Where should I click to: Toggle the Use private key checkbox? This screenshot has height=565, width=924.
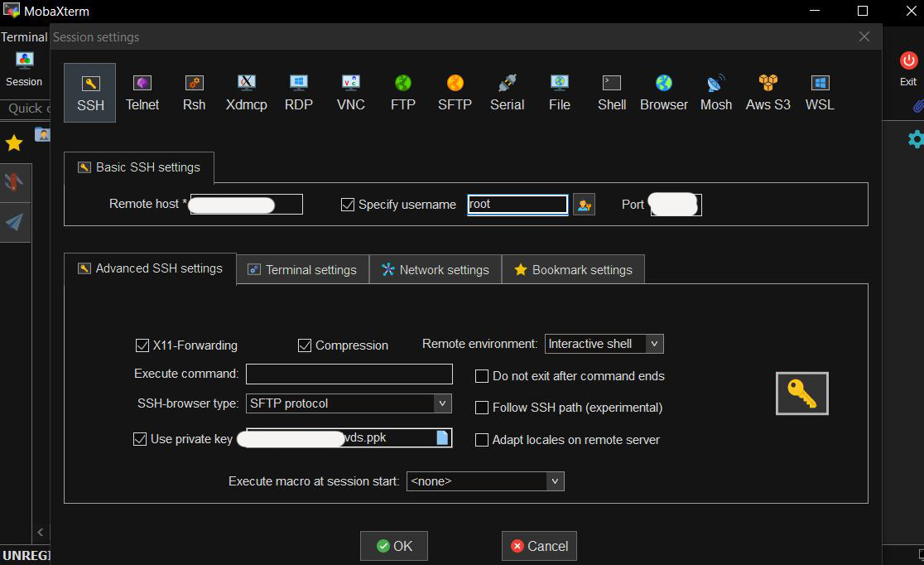(x=140, y=439)
